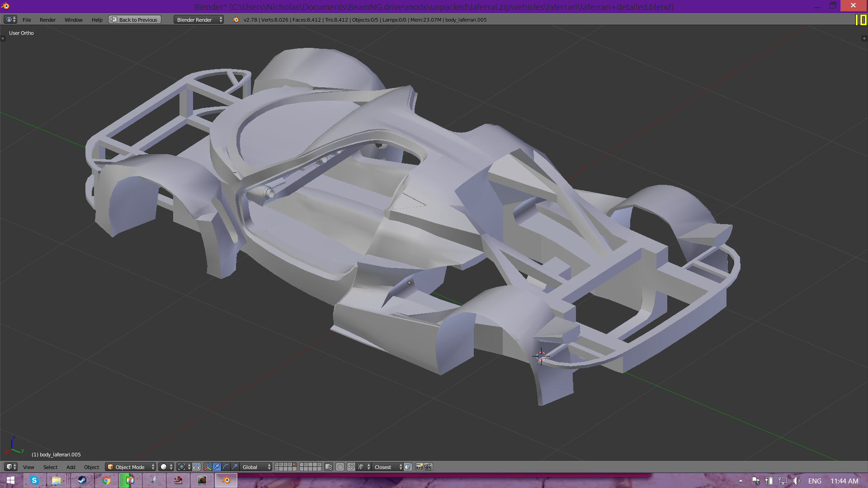Viewport: 868px width, 488px height.
Task: Toggle lock camera and layers to scene
Action: (x=329, y=467)
